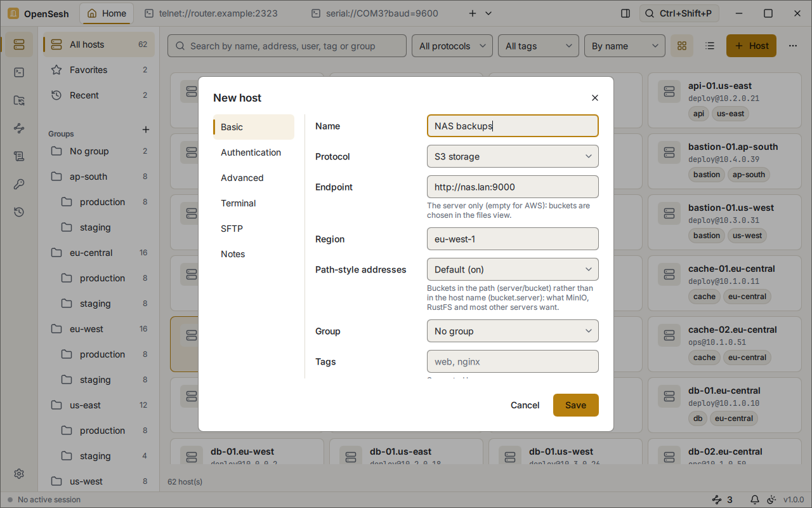Open the keys rail icon
This screenshot has height=508, width=812.
click(x=19, y=184)
